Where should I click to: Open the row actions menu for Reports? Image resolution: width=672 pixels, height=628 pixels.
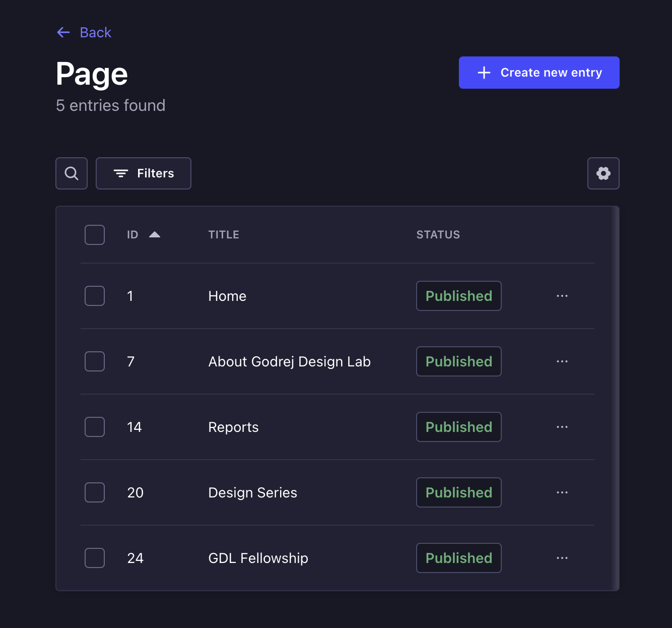click(562, 427)
